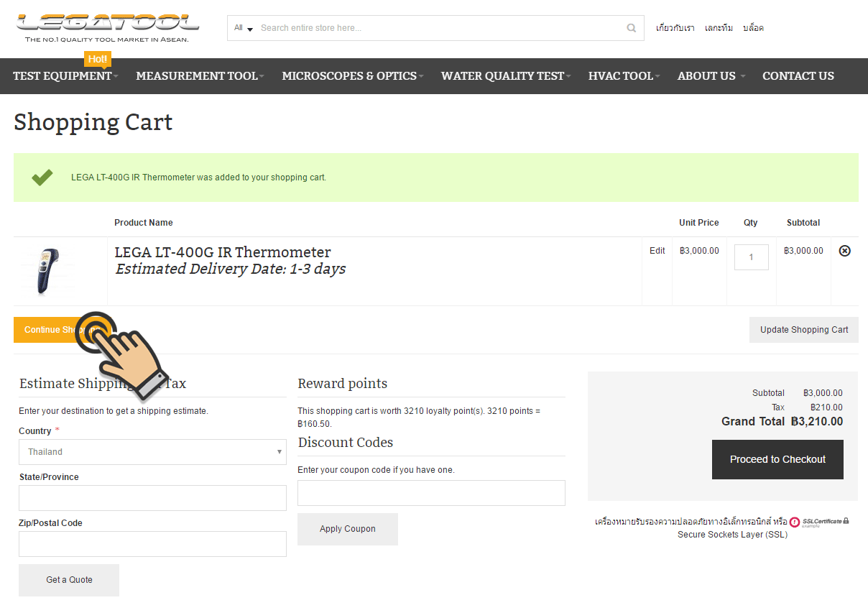Click the SSL Certificate badge
The width and height of the screenshot is (868, 613).
(819, 522)
